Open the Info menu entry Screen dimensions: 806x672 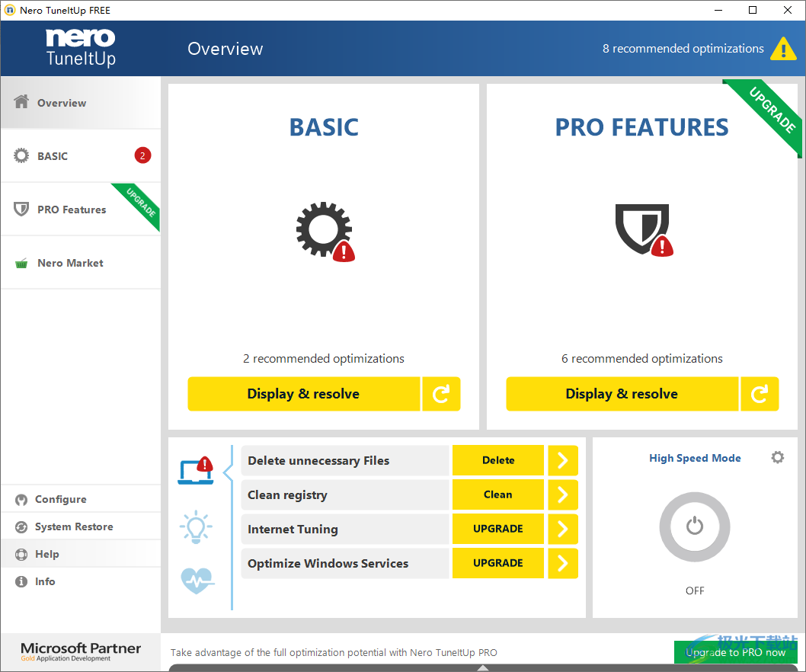pyautogui.click(x=81, y=581)
